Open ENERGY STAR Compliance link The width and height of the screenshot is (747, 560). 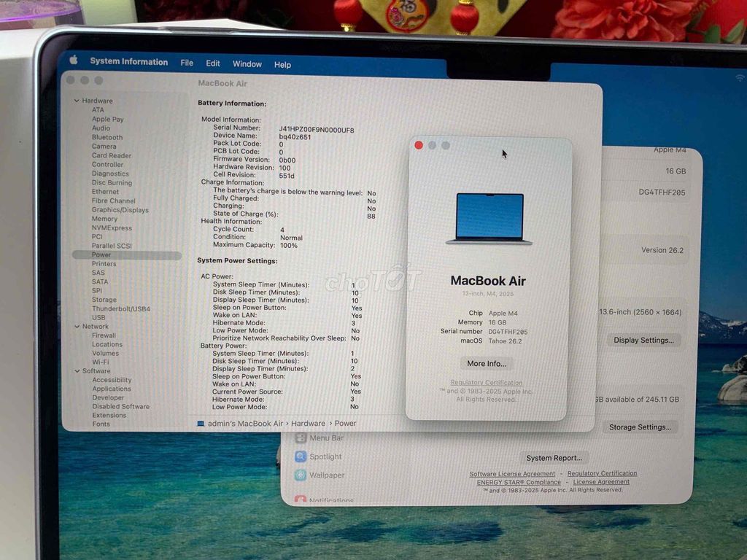[519, 483]
